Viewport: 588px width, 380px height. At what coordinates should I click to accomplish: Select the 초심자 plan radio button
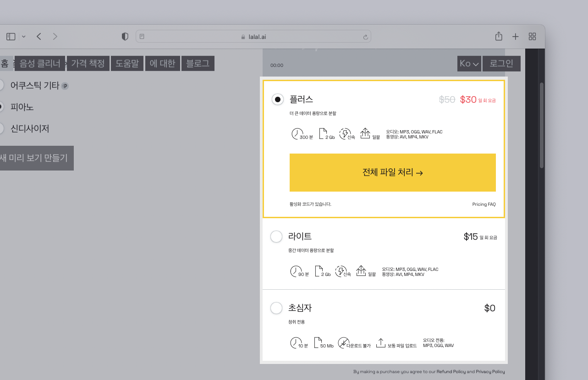(x=276, y=308)
